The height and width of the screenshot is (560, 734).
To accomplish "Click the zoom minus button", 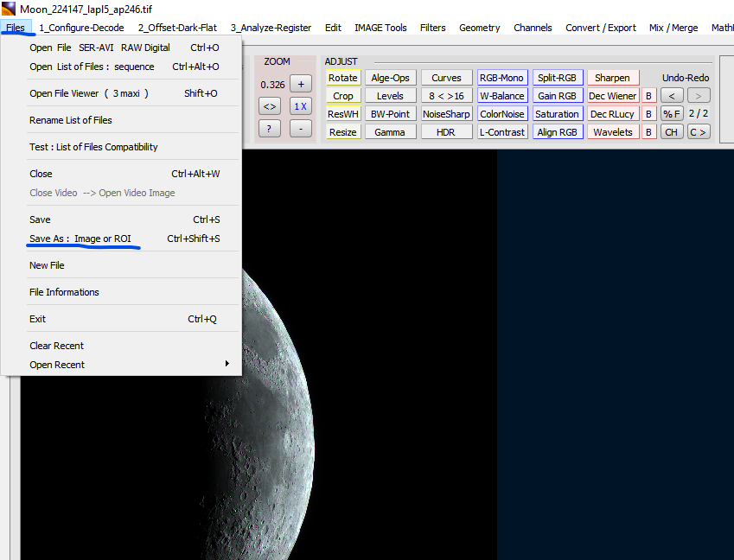I will click(301, 128).
